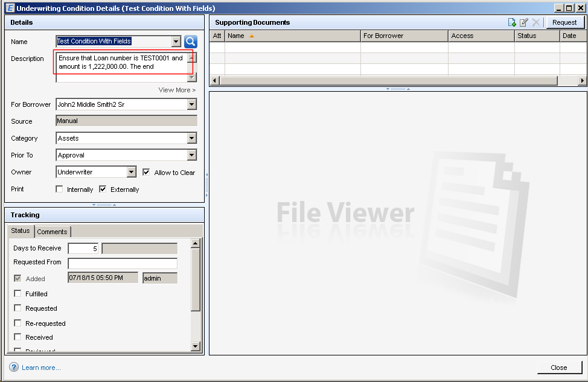Image resolution: width=588 pixels, height=382 pixels.
Task: Check the Requested checkbox
Action: (x=18, y=308)
